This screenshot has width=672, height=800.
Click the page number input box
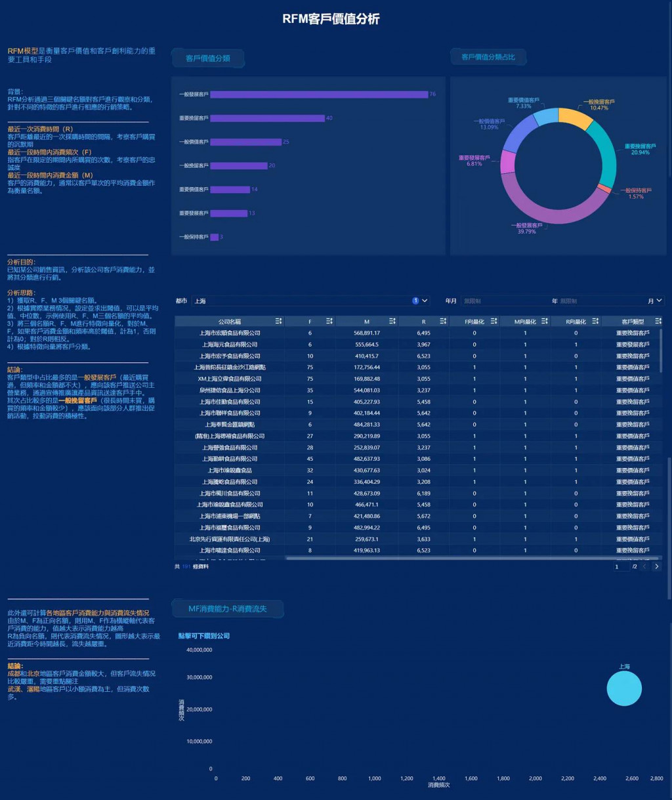pos(621,566)
